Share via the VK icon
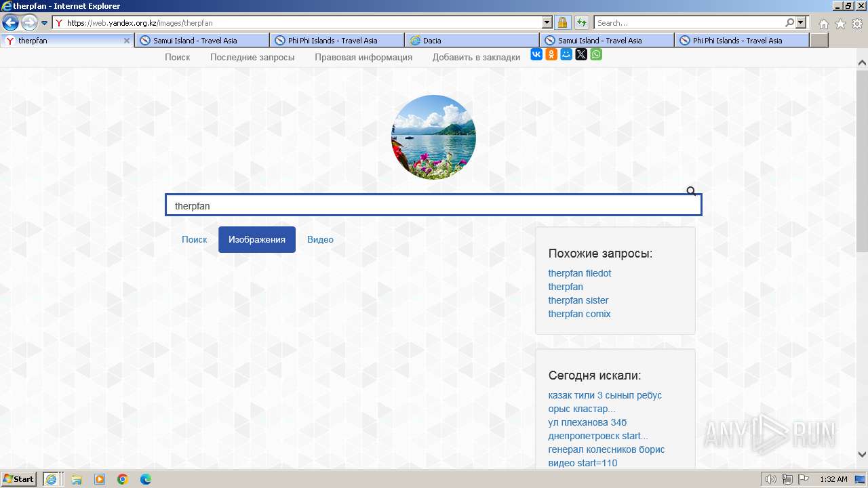This screenshot has width=868, height=488. click(x=536, y=54)
